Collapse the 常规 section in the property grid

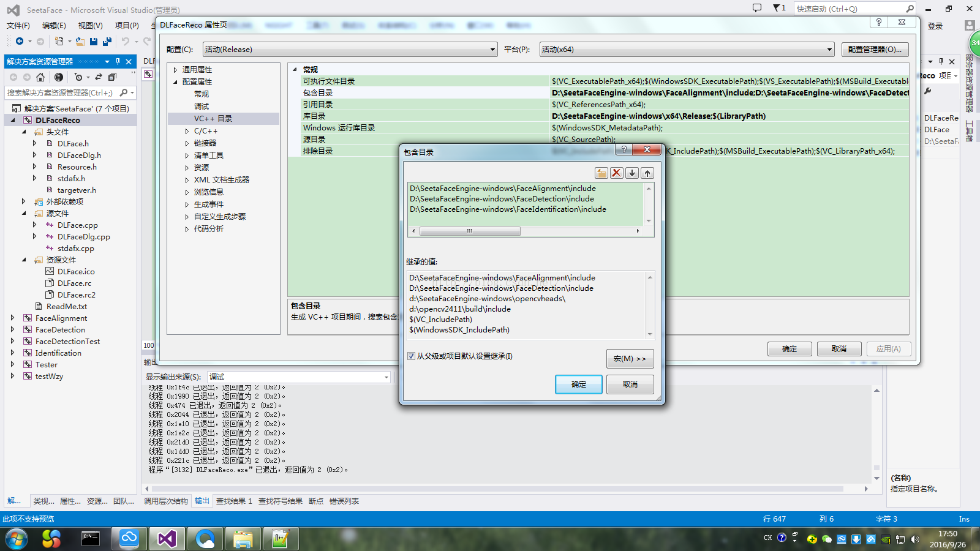click(x=295, y=69)
